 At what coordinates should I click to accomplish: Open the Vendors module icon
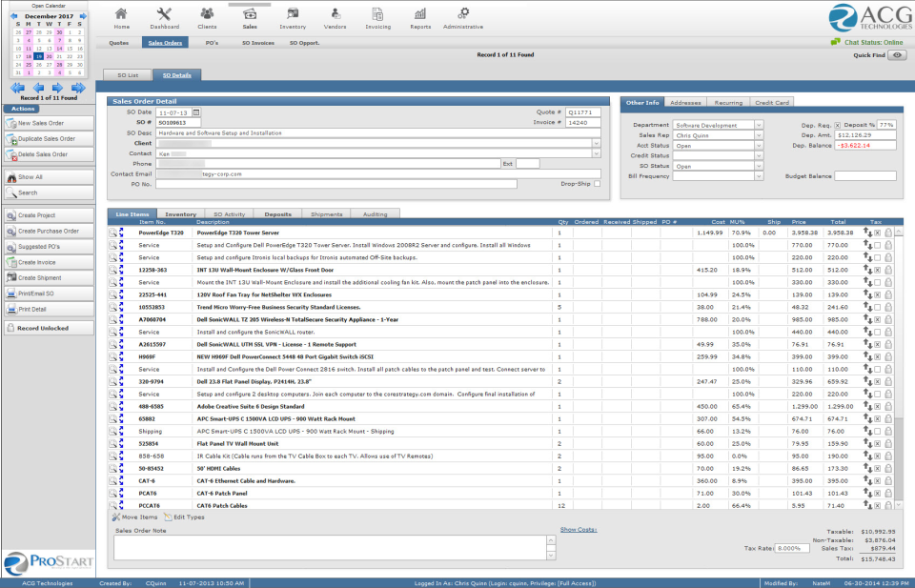coord(335,14)
